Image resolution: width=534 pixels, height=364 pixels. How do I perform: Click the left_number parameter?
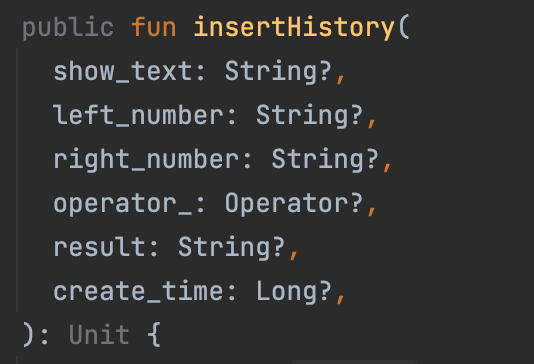(x=137, y=115)
